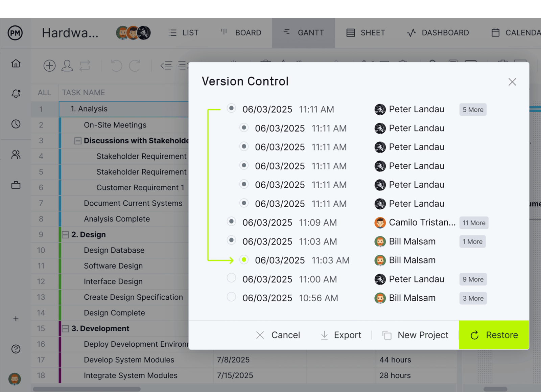Click the clock timesheet icon in sidebar
The width and height of the screenshot is (541, 392).
tap(16, 124)
